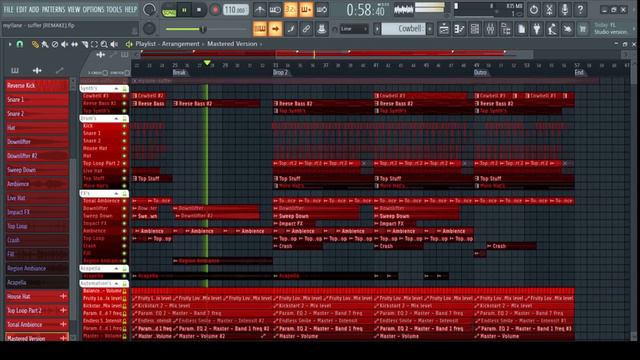Screen dimensions: 640x360
Task: Mute the Kick track green light
Action: pos(124,126)
